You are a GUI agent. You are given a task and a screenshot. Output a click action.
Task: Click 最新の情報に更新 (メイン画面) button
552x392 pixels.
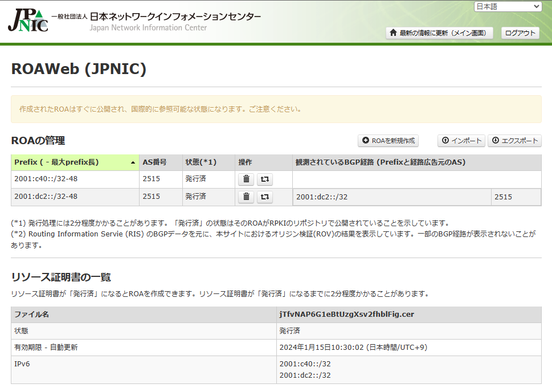pos(439,33)
